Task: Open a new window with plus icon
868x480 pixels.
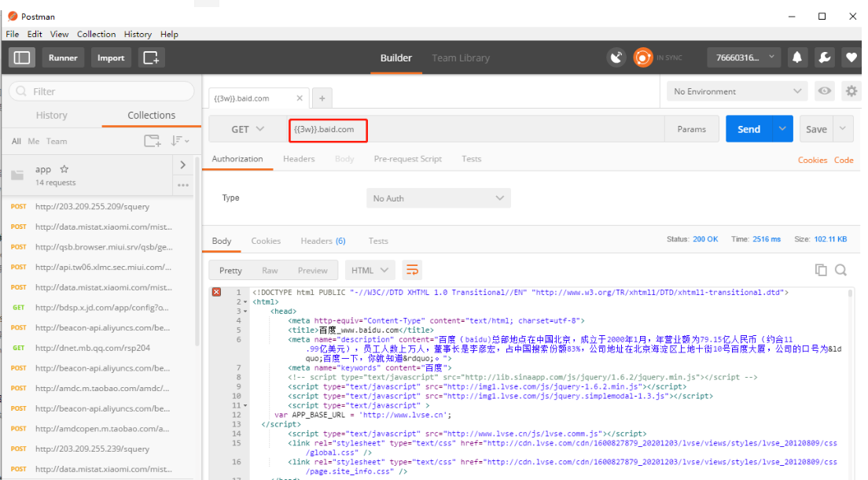Action: tap(151, 57)
